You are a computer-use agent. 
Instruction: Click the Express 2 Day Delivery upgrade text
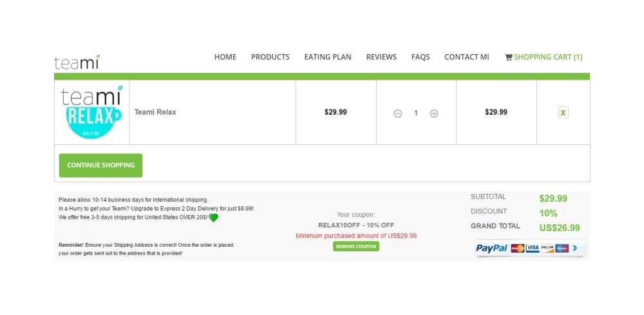point(156,209)
